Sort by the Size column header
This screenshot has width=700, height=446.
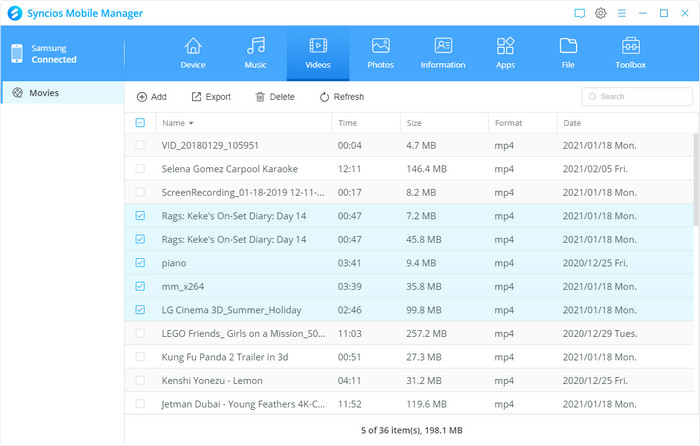coord(444,123)
